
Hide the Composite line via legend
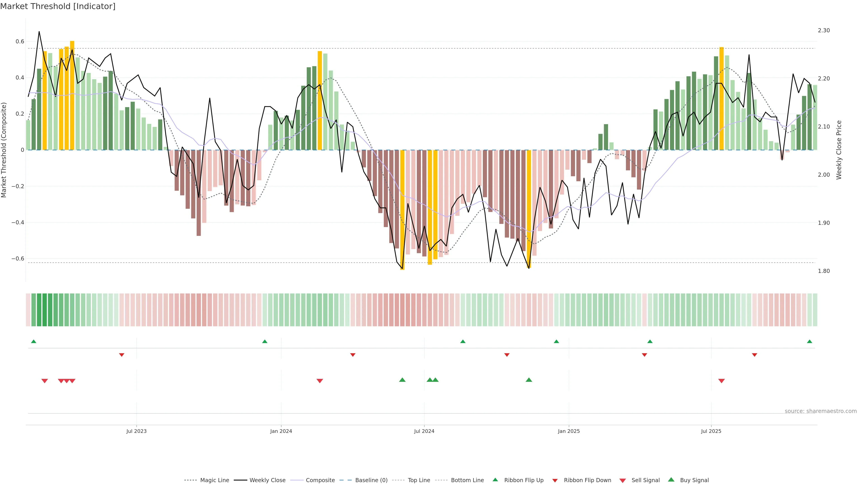(320, 480)
